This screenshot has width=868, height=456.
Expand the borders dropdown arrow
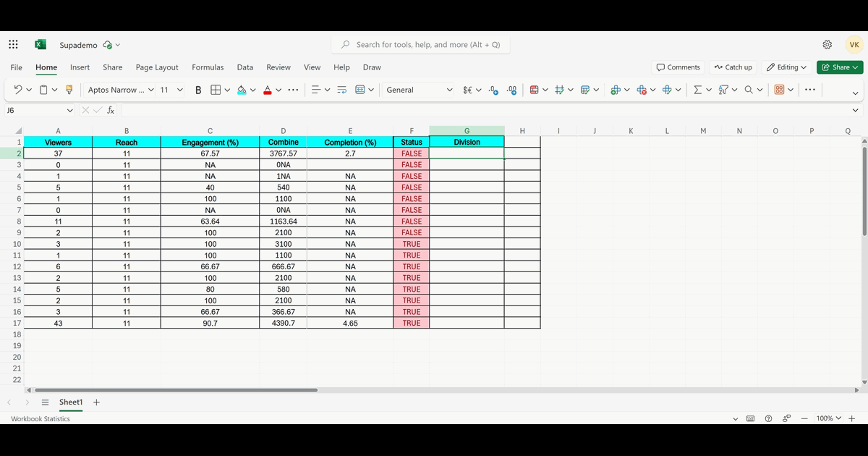point(227,90)
